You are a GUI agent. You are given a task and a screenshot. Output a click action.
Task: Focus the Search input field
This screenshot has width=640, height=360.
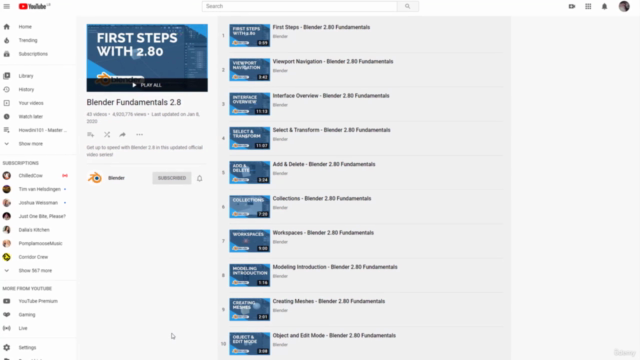[x=300, y=6]
